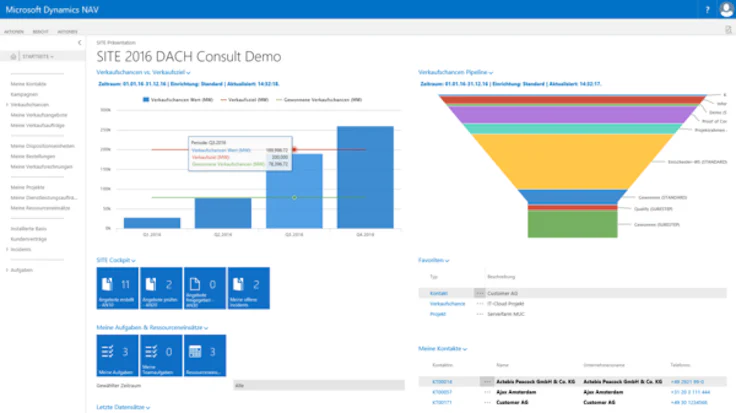Image resolution: width=736 pixels, height=413 pixels.
Task: Open the 'Meine Aufgaben' tile showing 3
Action: (x=117, y=355)
